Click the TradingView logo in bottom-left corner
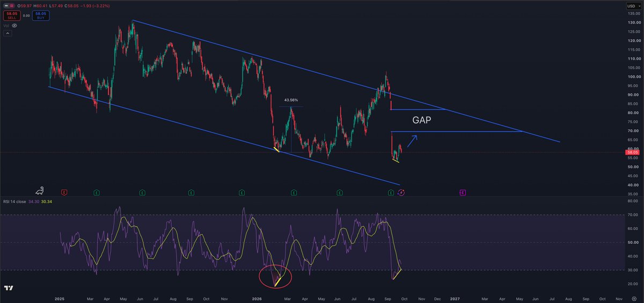 click(x=8, y=289)
